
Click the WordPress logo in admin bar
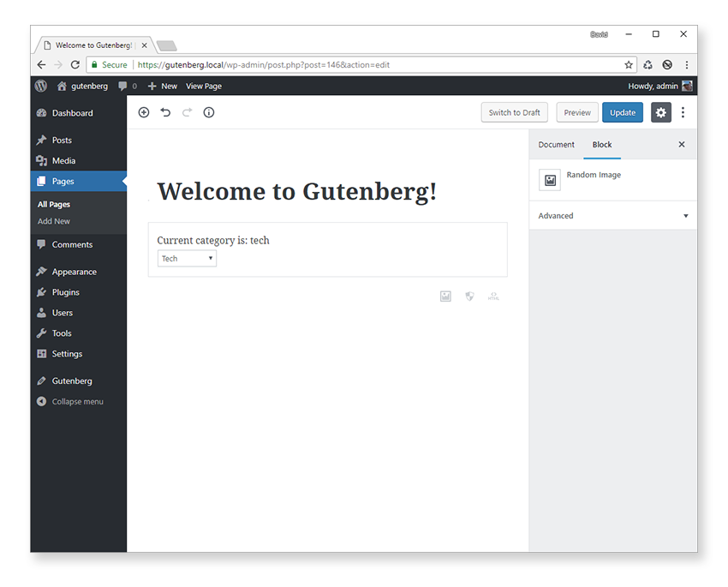pyautogui.click(x=40, y=86)
